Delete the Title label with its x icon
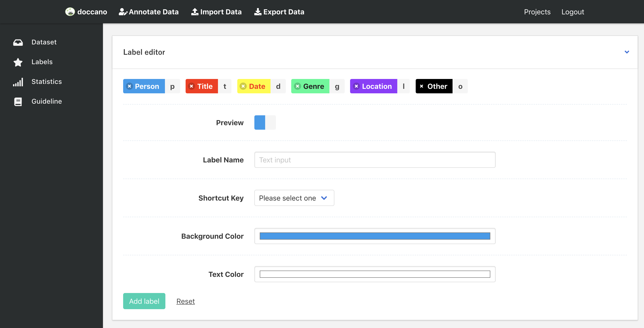 tap(191, 86)
